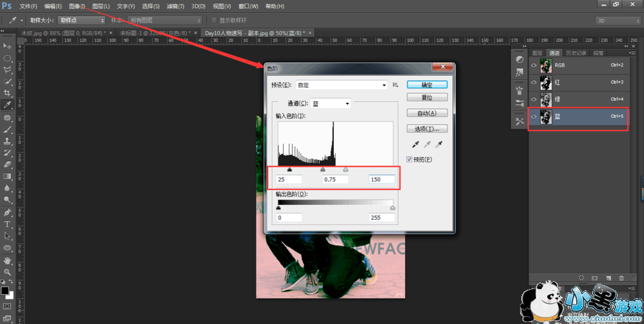This screenshot has width=644, height=324.
Task: Open the Brush Presets panel icon
Action: [x=519, y=91]
